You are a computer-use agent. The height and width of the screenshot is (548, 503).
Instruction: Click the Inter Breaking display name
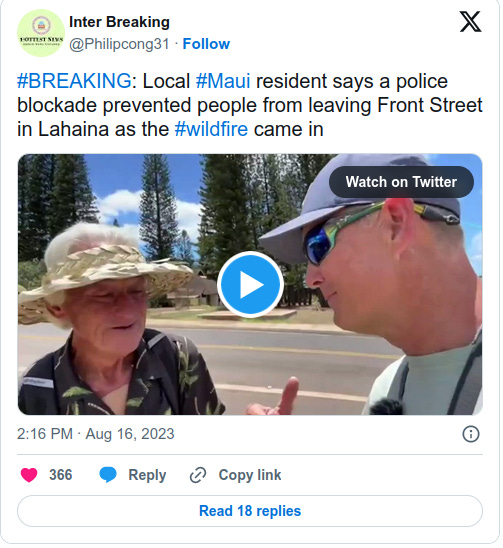pos(119,22)
